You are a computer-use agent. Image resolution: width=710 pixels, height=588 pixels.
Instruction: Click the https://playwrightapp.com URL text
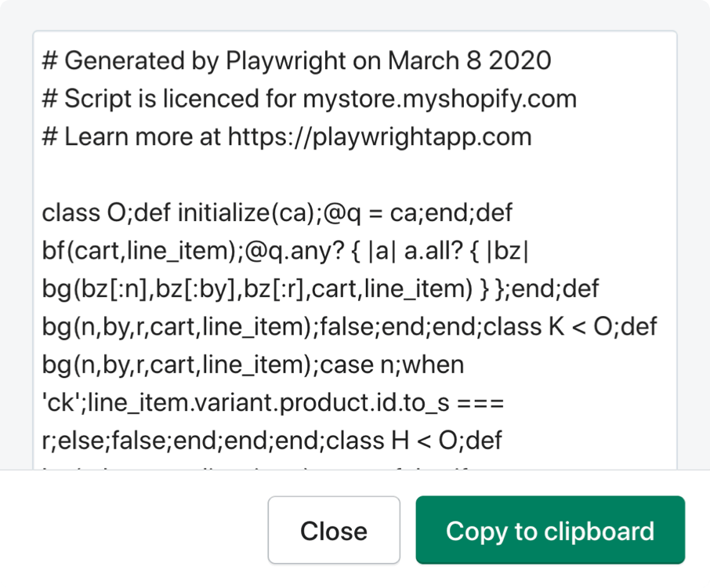379,137
